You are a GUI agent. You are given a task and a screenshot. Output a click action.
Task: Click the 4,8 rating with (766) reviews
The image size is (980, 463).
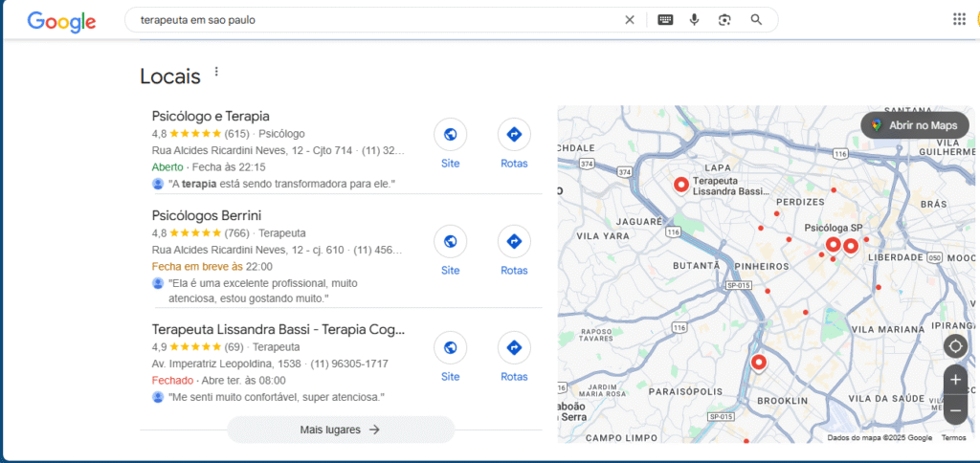pyautogui.click(x=201, y=233)
